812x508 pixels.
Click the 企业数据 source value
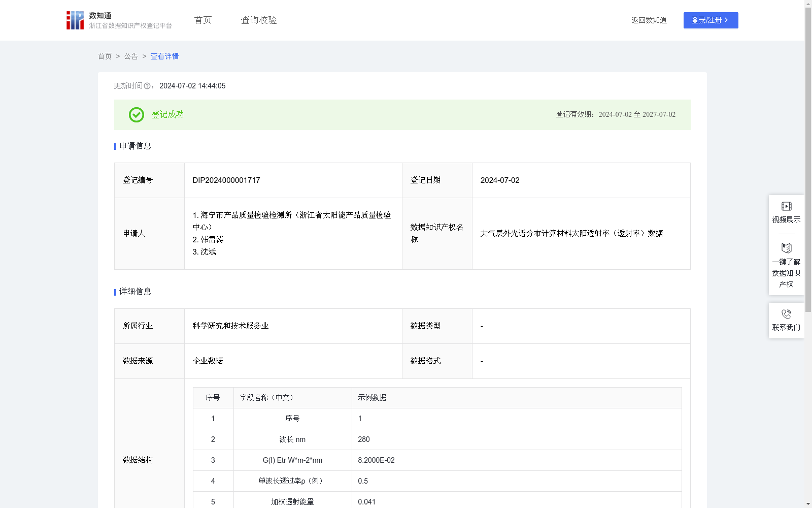(208, 361)
